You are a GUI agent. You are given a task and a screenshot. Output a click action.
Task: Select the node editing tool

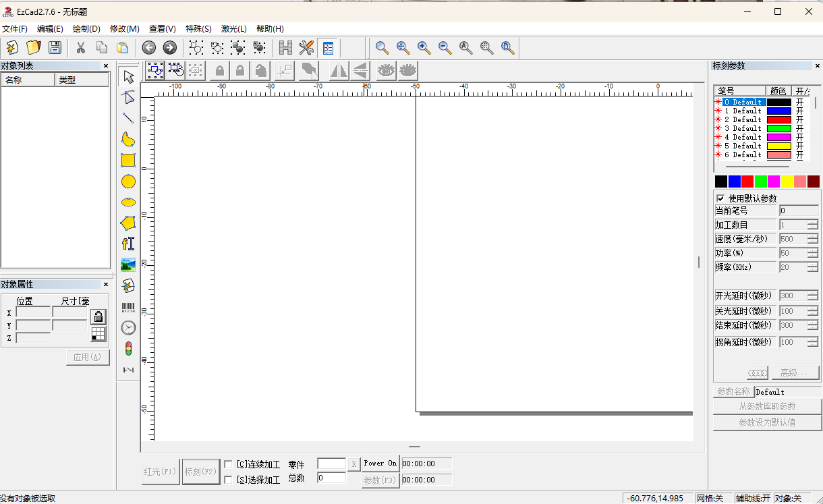pos(128,98)
